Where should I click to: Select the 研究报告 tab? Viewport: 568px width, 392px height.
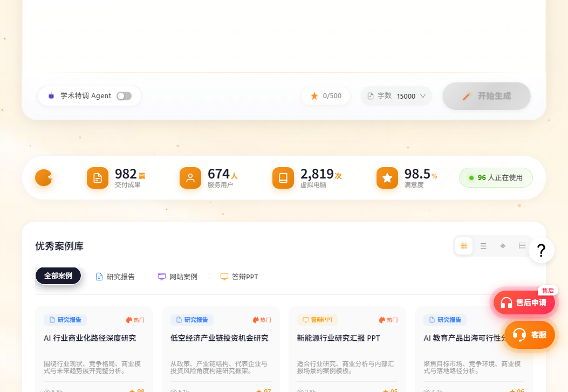[115, 277]
